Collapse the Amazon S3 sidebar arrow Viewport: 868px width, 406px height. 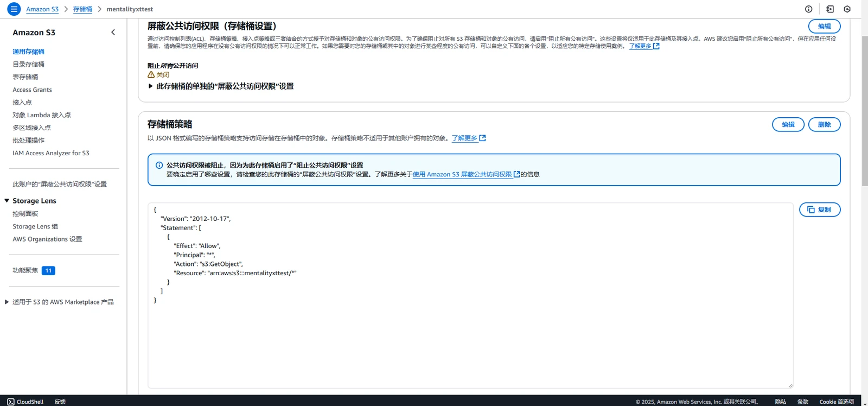coord(113,33)
